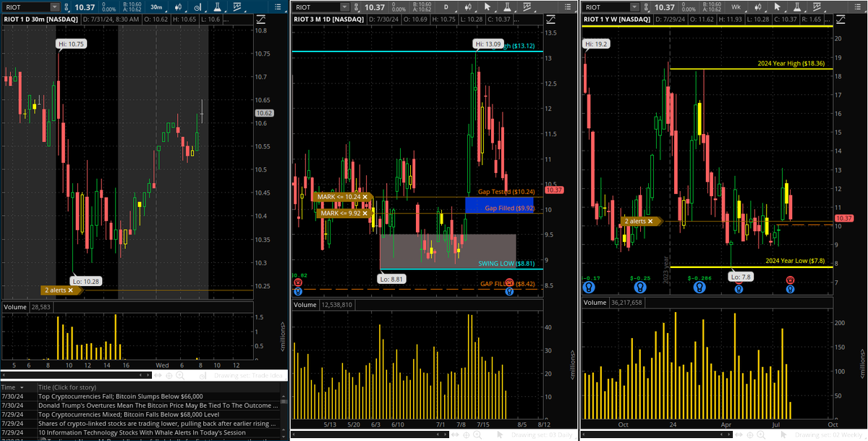Click link/clipboard icon in right weekly chart toolbar
The width and height of the screenshot is (868, 441).
point(646,7)
